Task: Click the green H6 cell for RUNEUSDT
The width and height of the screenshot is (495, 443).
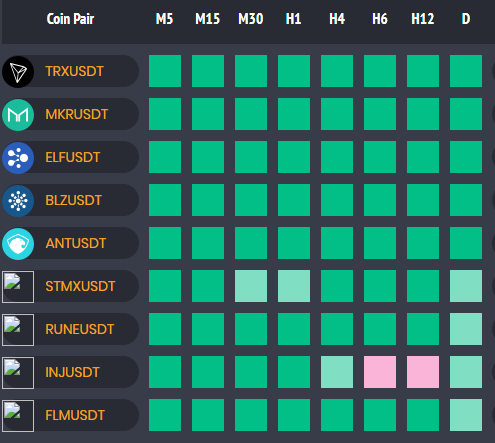Action: 380,329
